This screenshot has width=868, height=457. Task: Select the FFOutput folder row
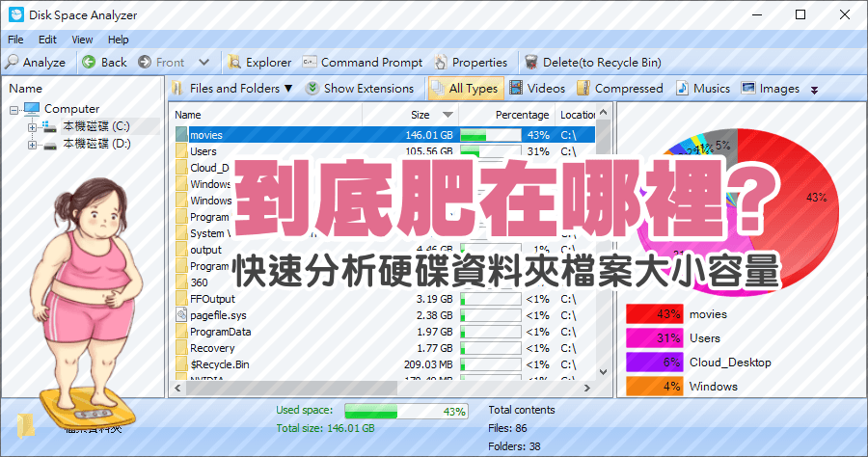tap(385, 299)
